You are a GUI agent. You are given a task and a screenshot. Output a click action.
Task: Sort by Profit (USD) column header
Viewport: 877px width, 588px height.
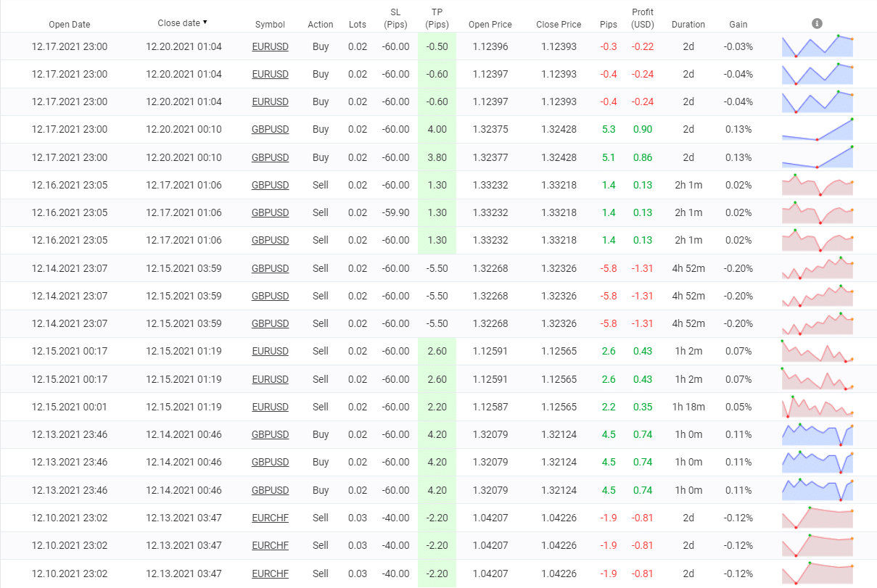point(642,18)
